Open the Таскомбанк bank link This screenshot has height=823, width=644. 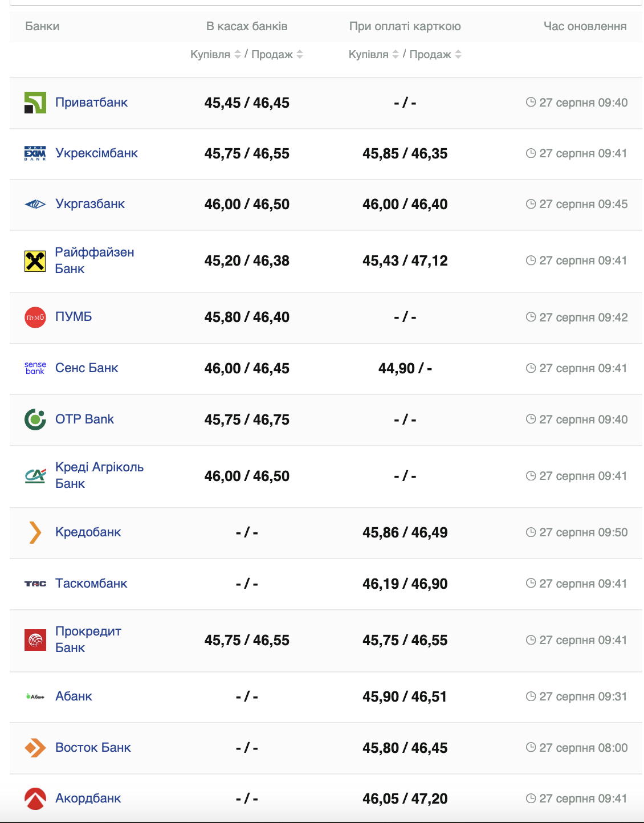tap(91, 584)
